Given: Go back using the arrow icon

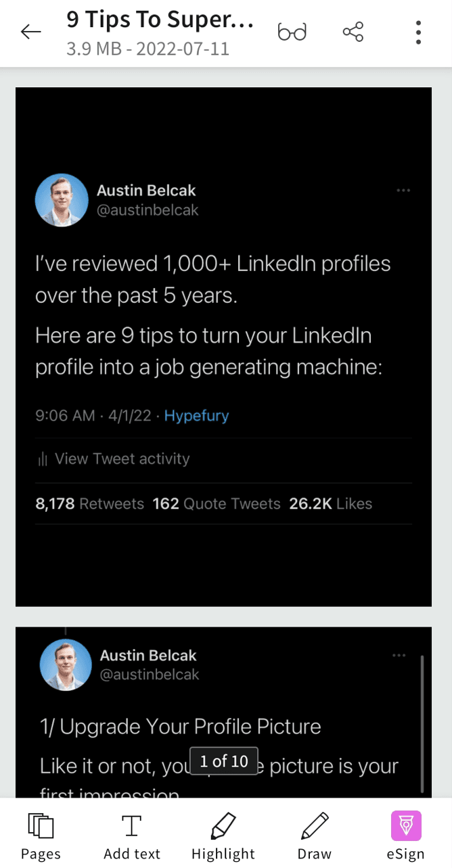Looking at the screenshot, I should click(x=31, y=32).
